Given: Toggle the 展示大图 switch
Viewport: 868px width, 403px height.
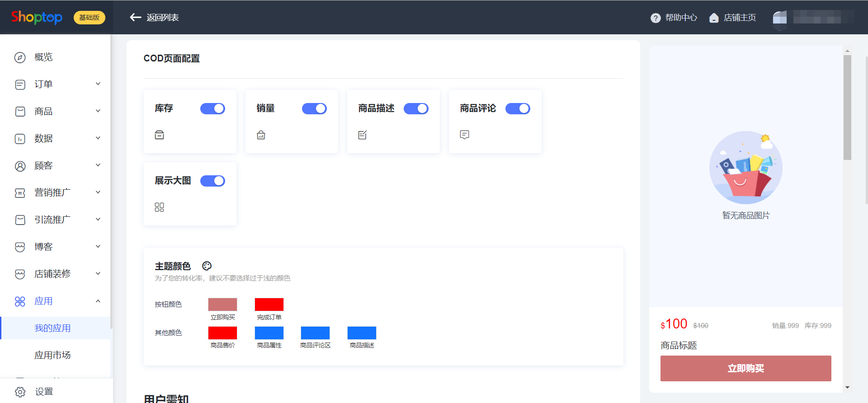Looking at the screenshot, I should (212, 181).
